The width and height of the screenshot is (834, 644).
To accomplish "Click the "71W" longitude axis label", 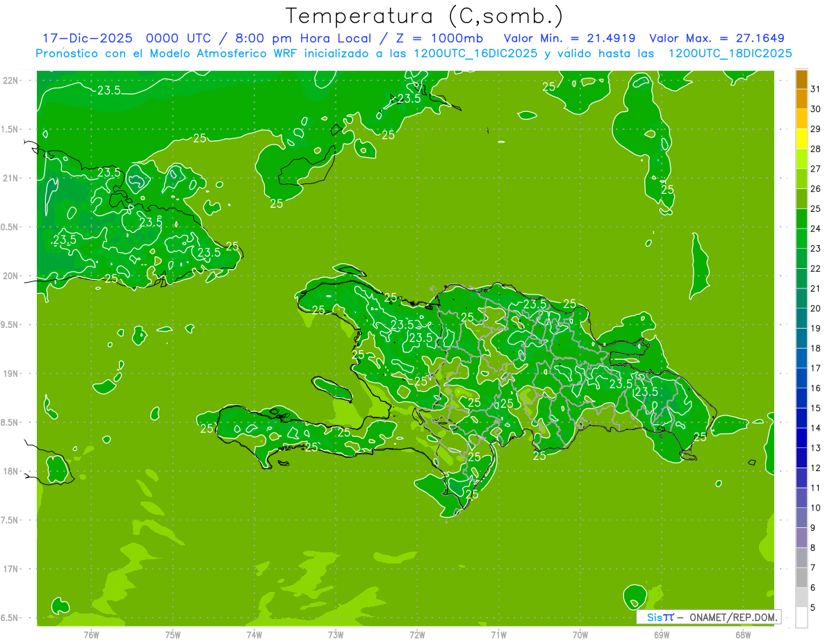I will click(498, 634).
